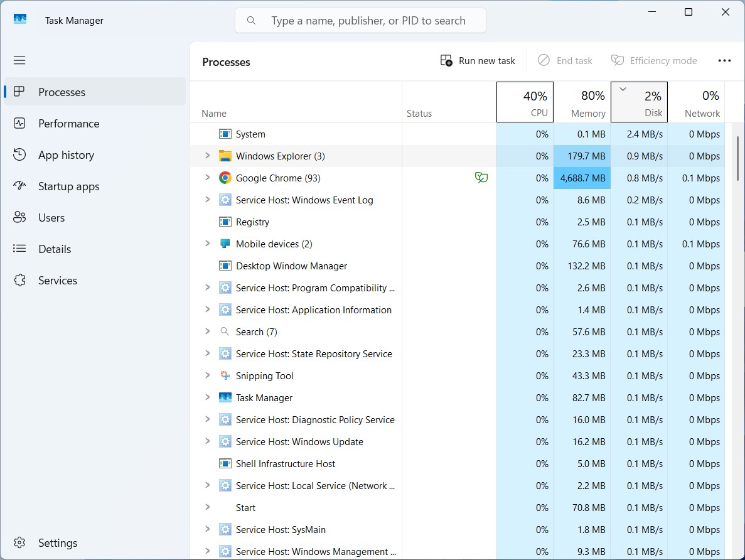
Task: Click the Snipping Tool process icon
Action: point(225,376)
